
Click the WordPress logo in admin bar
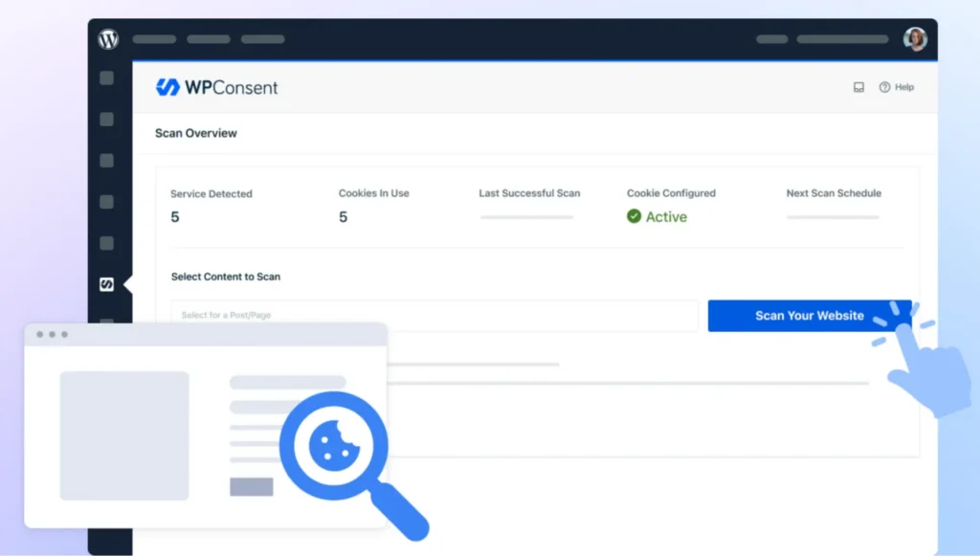(x=108, y=39)
